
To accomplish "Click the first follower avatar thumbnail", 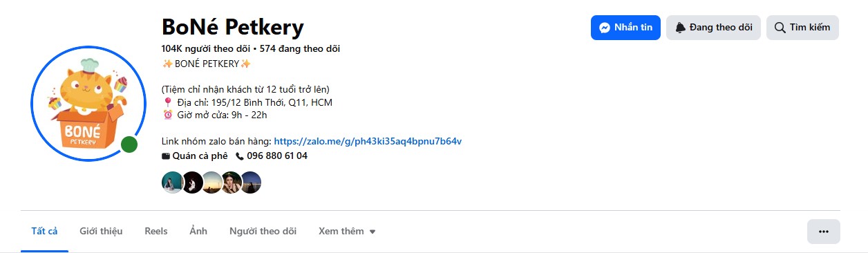I will (x=172, y=182).
